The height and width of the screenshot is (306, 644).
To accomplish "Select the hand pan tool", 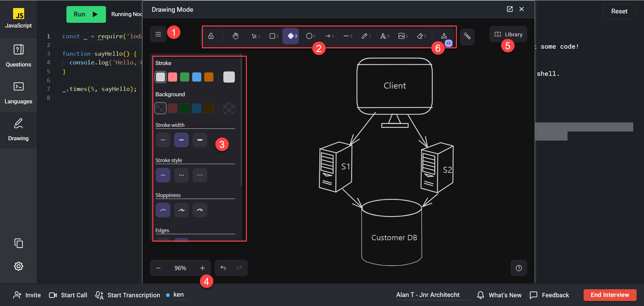I will pyautogui.click(x=235, y=36).
